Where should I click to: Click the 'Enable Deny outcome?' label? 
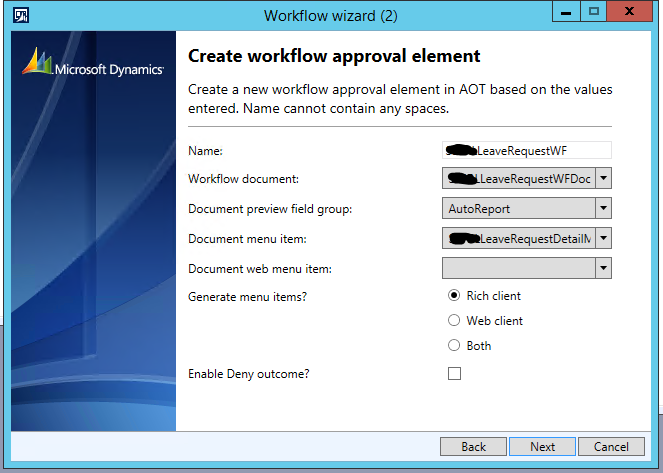[x=249, y=374]
